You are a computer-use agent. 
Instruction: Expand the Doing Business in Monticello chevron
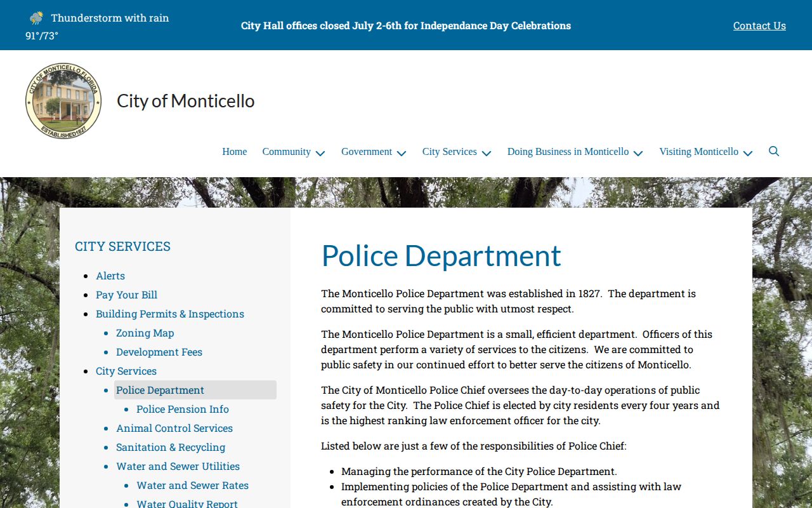(x=638, y=152)
